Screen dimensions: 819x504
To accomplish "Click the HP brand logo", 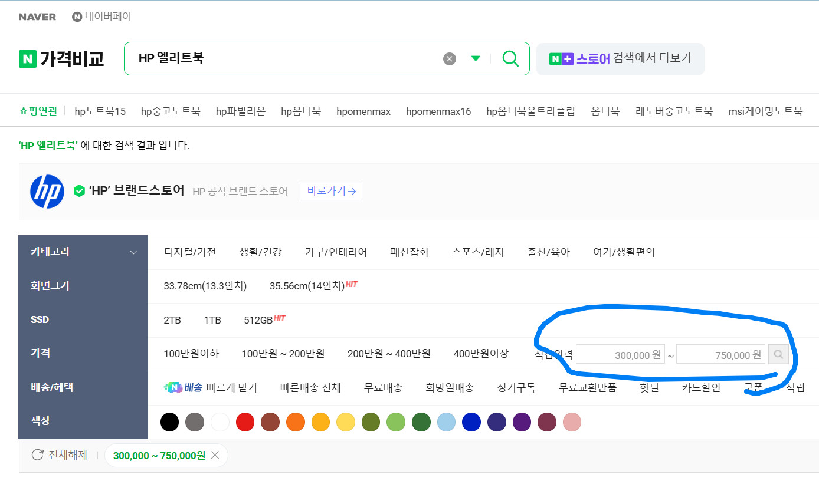I will coord(47,192).
